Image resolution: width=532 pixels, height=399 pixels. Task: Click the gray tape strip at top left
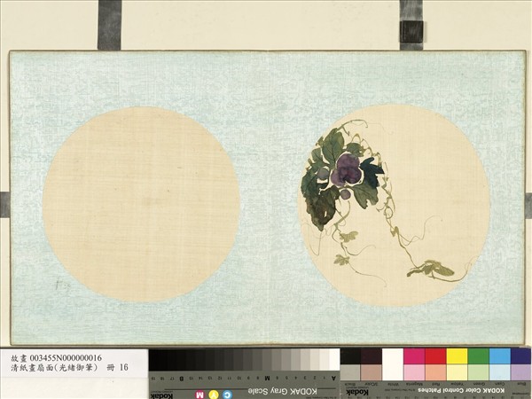109,24
